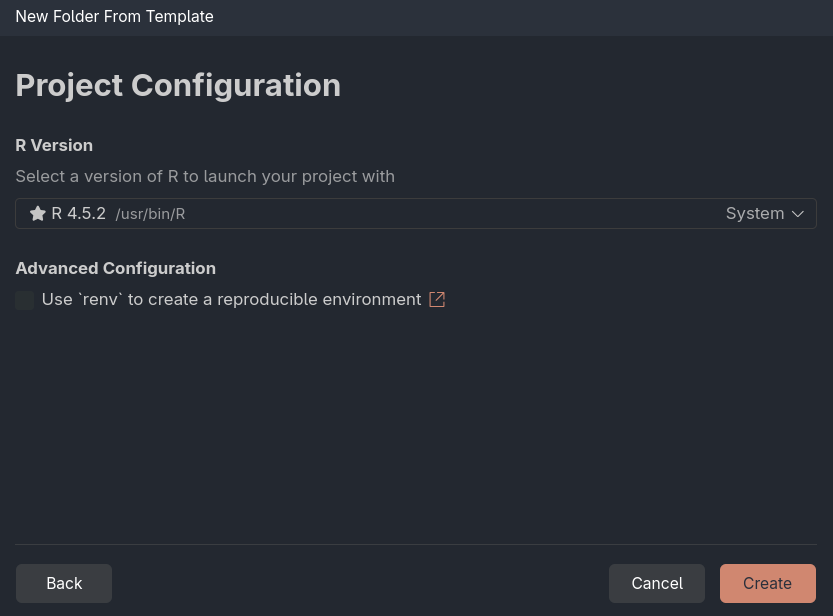
Task: Click the System source label in dropdown
Action: point(754,213)
